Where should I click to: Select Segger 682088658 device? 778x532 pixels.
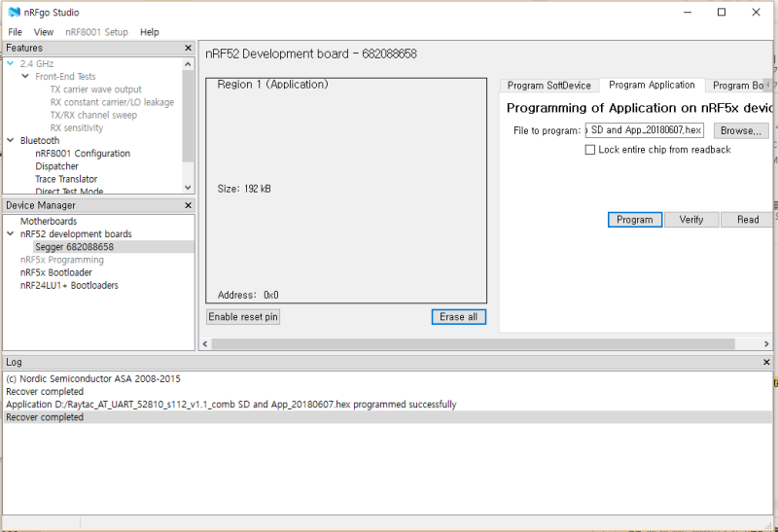[74, 247]
